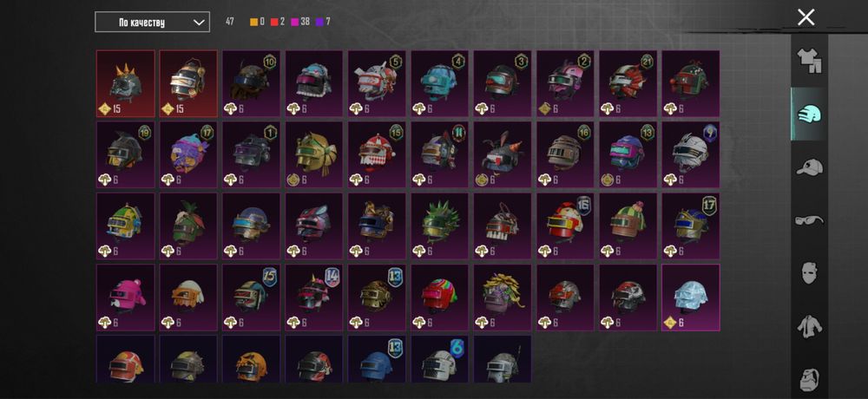Click the dropdown chevron beside 'По качеству'
This screenshot has height=399, width=868.
click(199, 23)
